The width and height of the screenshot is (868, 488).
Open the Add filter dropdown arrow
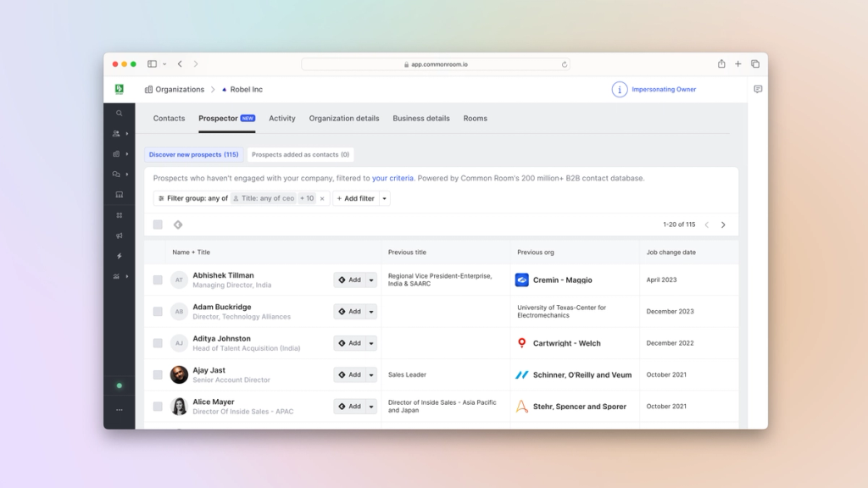coord(384,198)
